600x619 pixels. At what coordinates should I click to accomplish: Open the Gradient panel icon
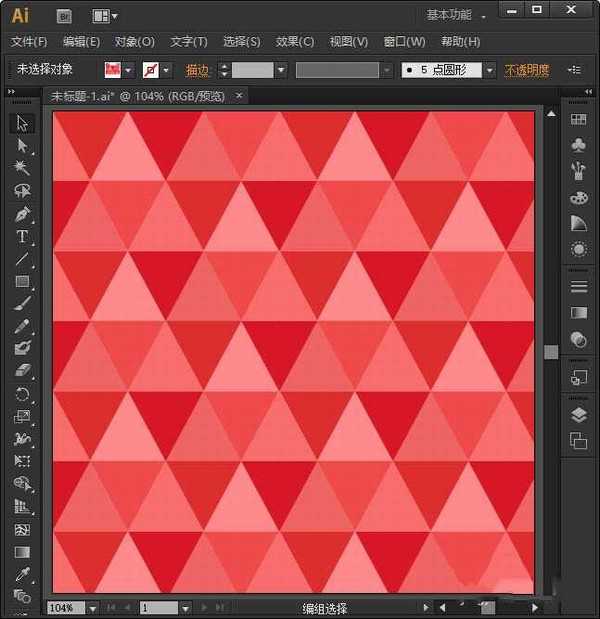578,313
